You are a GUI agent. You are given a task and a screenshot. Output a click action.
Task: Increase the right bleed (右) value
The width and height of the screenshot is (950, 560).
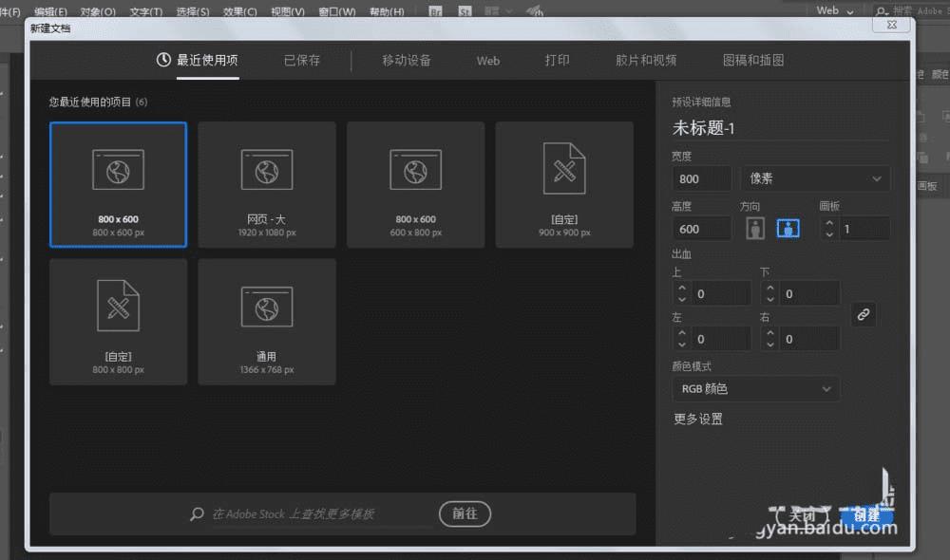coord(770,333)
